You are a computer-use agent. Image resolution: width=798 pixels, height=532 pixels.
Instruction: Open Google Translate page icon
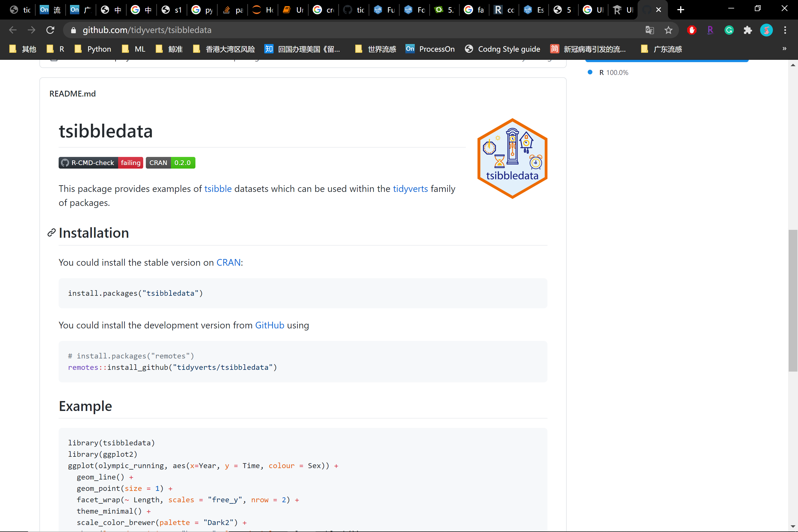pos(649,30)
